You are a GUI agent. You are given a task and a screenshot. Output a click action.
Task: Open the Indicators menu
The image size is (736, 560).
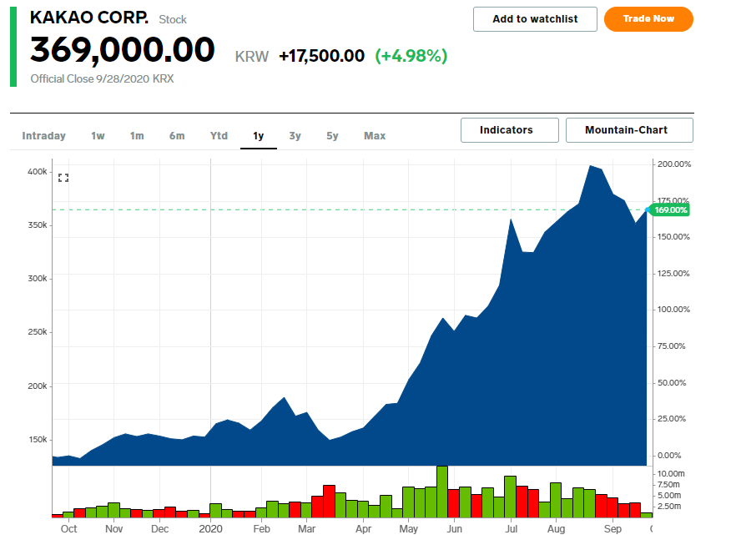[510, 130]
